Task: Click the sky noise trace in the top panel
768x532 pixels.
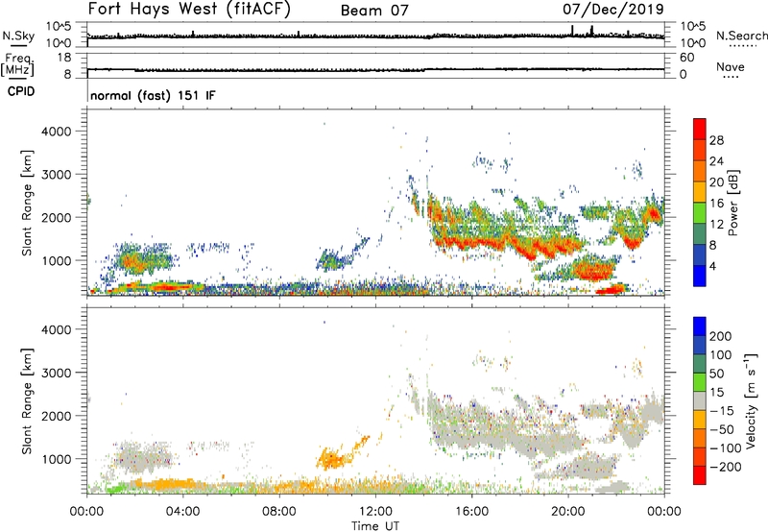Action: tap(375, 36)
